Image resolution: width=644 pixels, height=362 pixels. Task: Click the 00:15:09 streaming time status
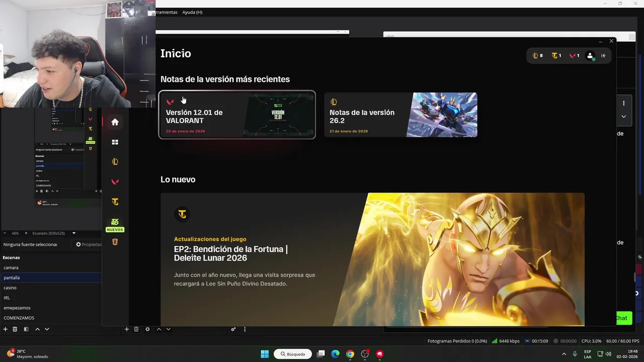click(x=536, y=341)
